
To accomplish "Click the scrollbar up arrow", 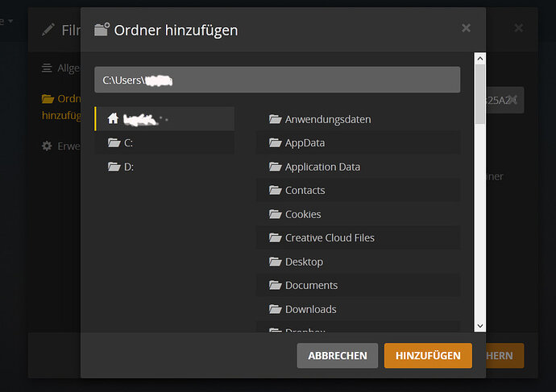I will pyautogui.click(x=480, y=59).
